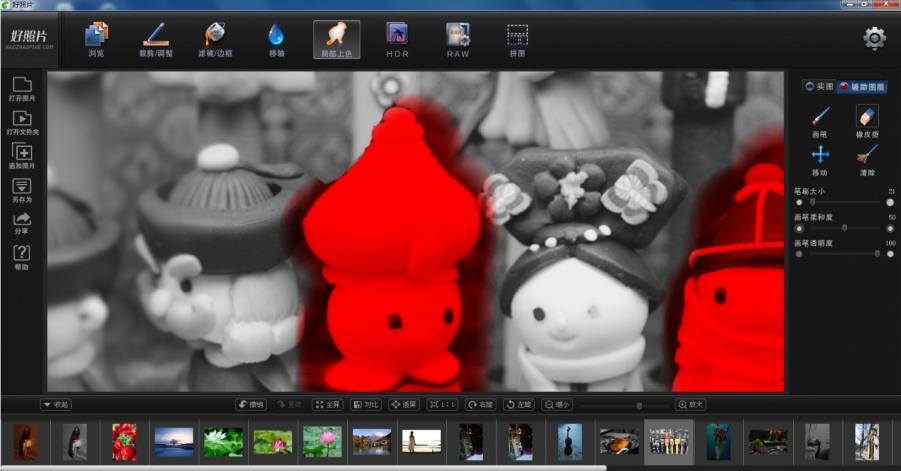Click the 笔刷大小 brush size slider

845,202
